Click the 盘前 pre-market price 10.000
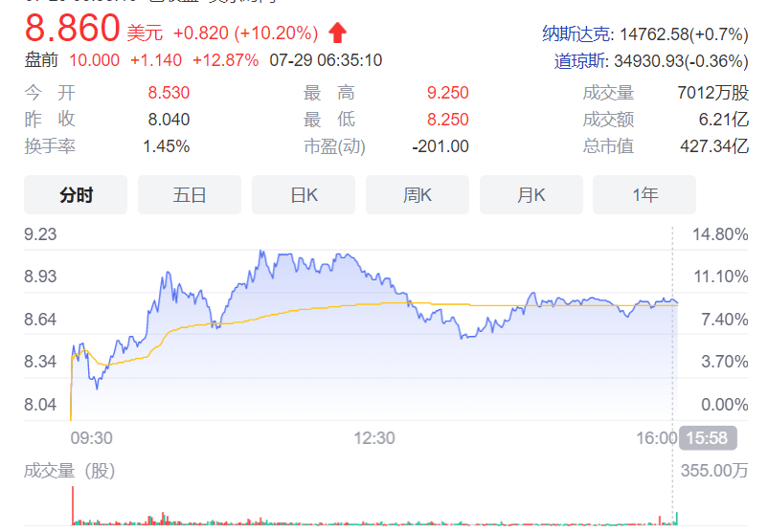Screen dimensions: 768x532 click(x=94, y=60)
